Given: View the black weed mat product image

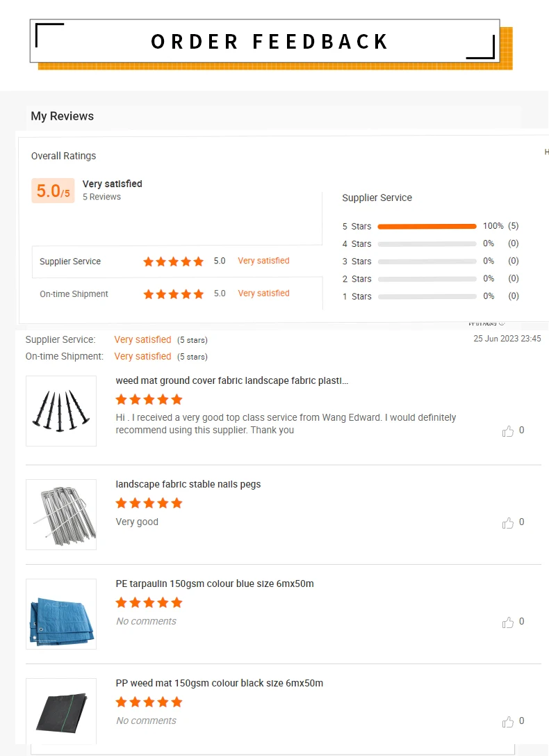Looking at the screenshot, I should (x=61, y=712).
